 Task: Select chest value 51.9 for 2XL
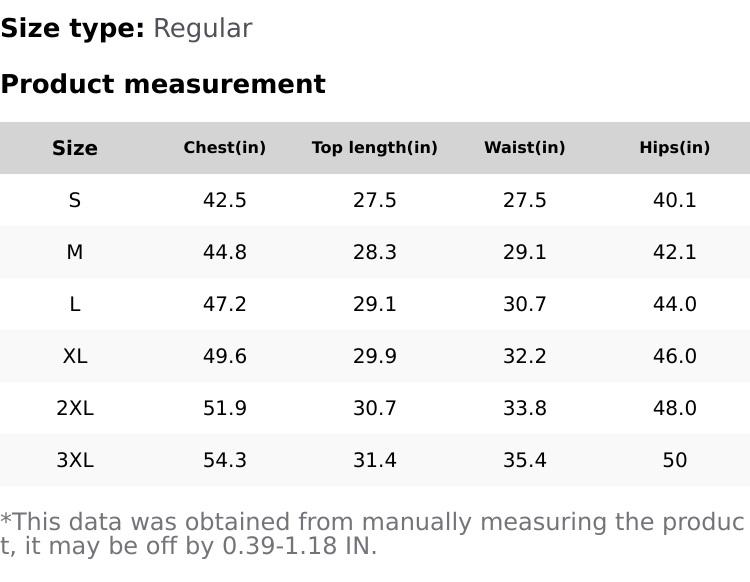coord(225,408)
